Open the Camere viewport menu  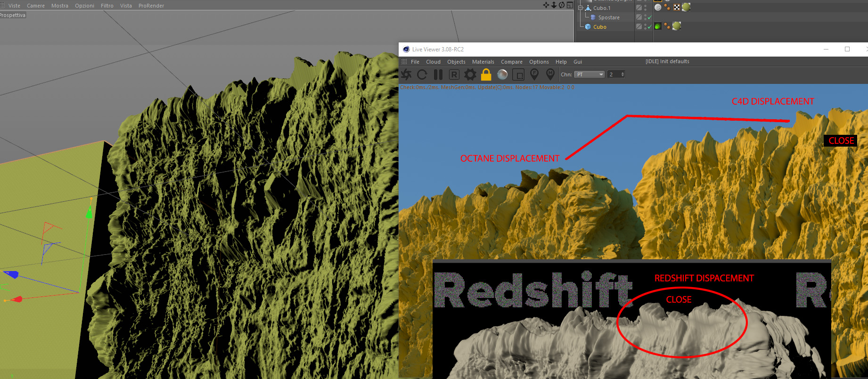36,6
